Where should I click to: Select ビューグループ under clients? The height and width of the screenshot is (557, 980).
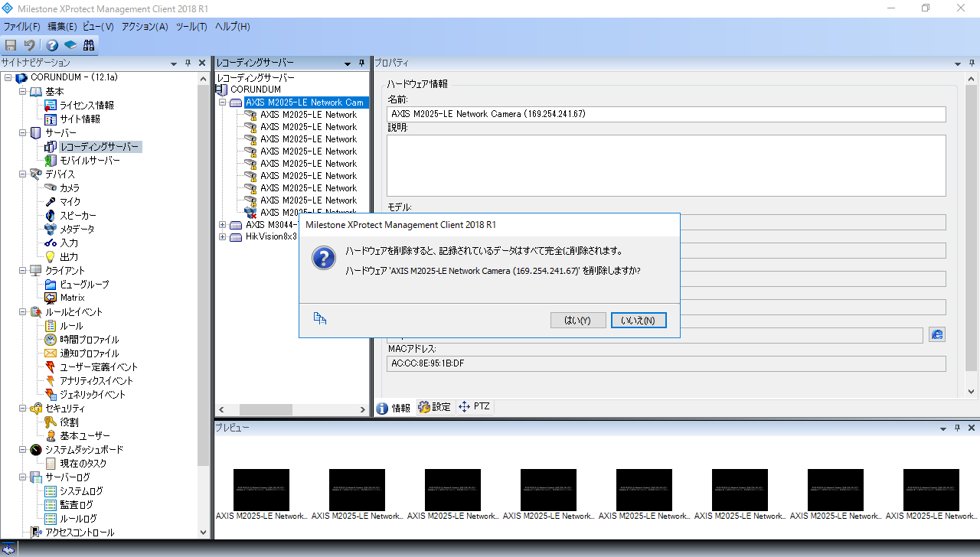click(84, 285)
